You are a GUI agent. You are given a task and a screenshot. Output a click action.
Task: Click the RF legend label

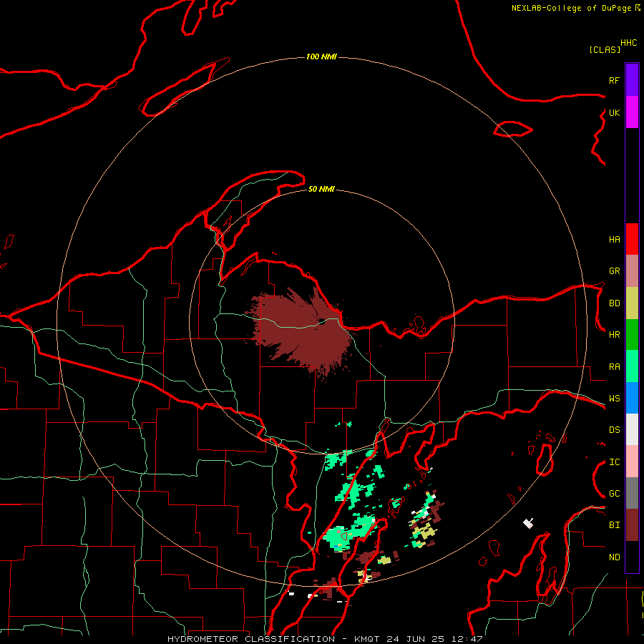click(x=614, y=80)
